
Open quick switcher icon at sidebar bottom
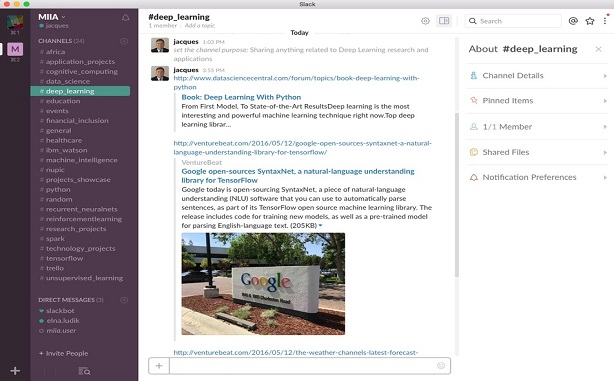[84, 371]
